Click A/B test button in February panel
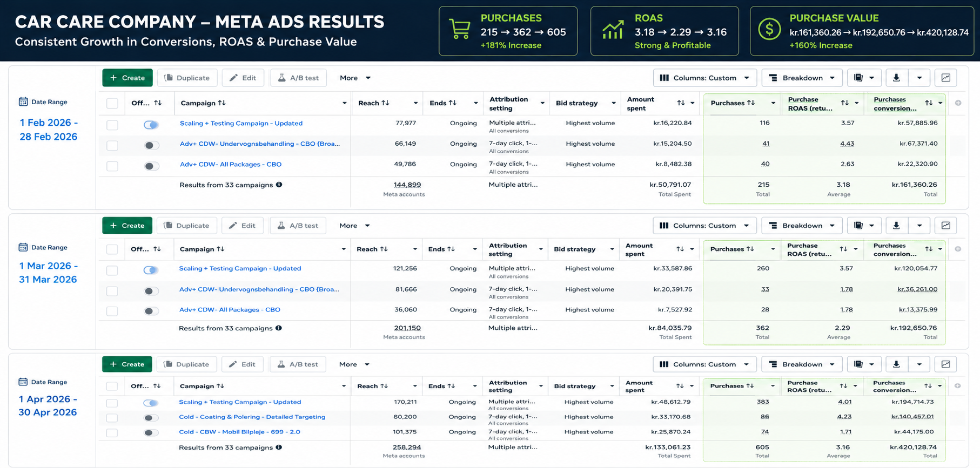Screen dimensions: 980x468 tap(299, 78)
